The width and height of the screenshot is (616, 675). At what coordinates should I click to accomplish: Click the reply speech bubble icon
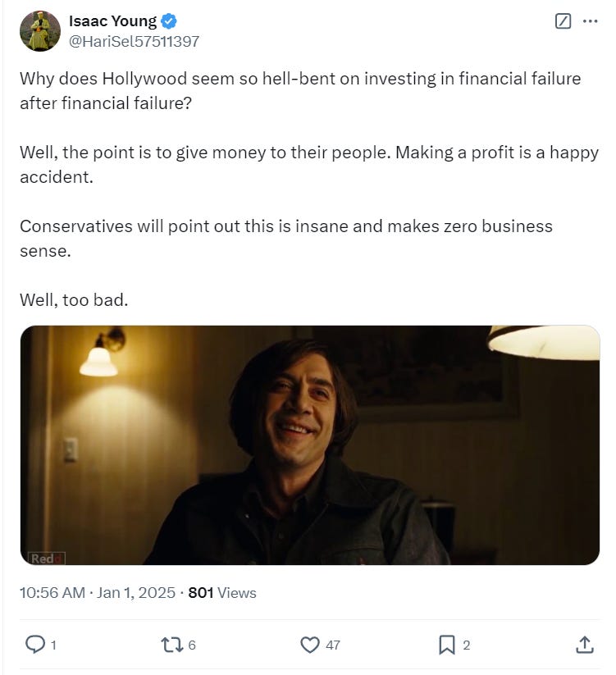click(x=35, y=645)
